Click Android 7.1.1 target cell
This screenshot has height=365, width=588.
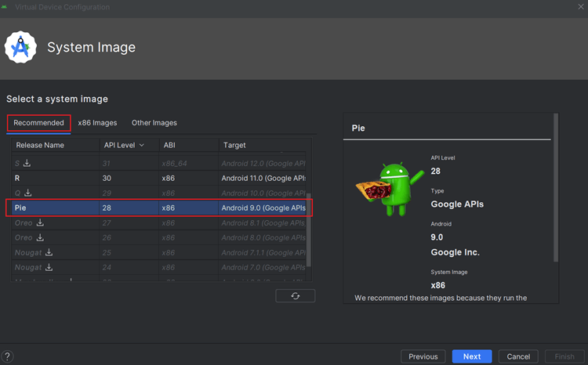pos(263,252)
